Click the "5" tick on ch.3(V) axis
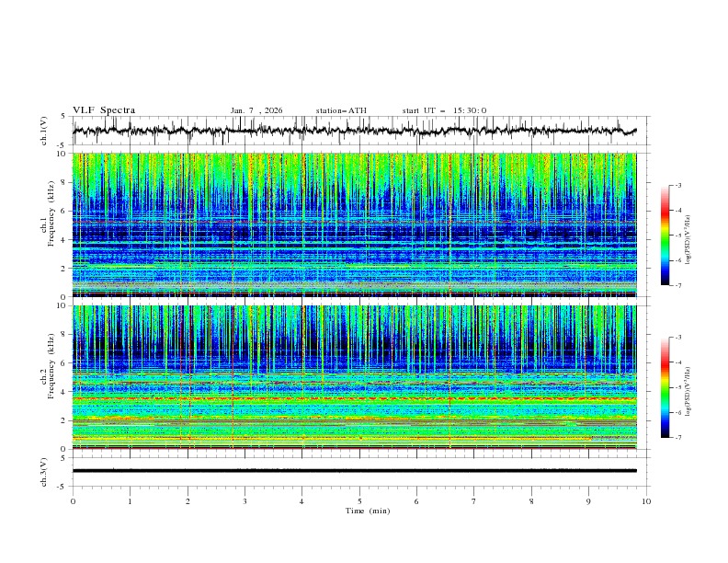This screenshot has width=728, height=563. [64, 458]
